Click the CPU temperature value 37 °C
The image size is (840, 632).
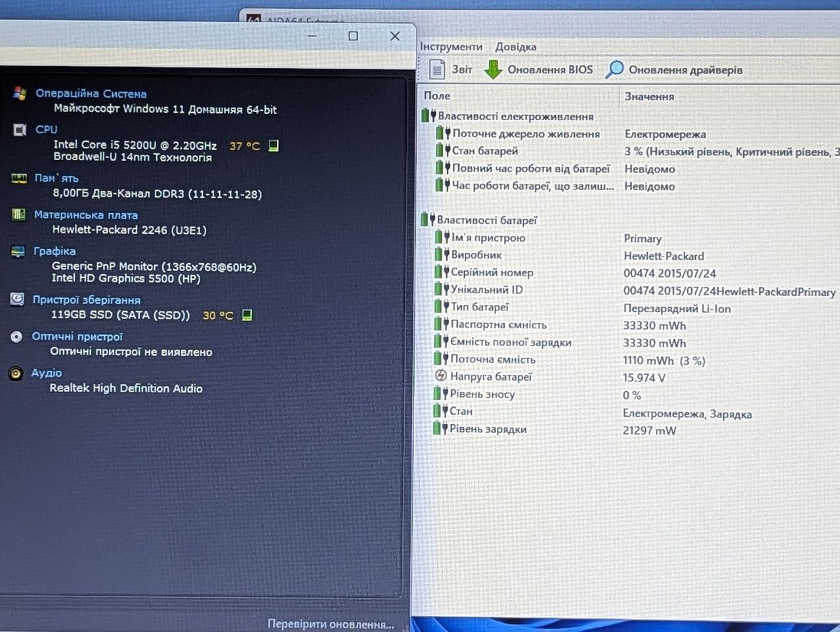(x=244, y=146)
